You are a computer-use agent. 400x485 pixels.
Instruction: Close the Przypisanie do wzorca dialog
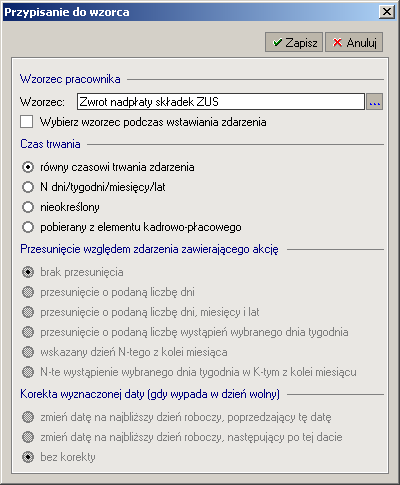coord(387,12)
